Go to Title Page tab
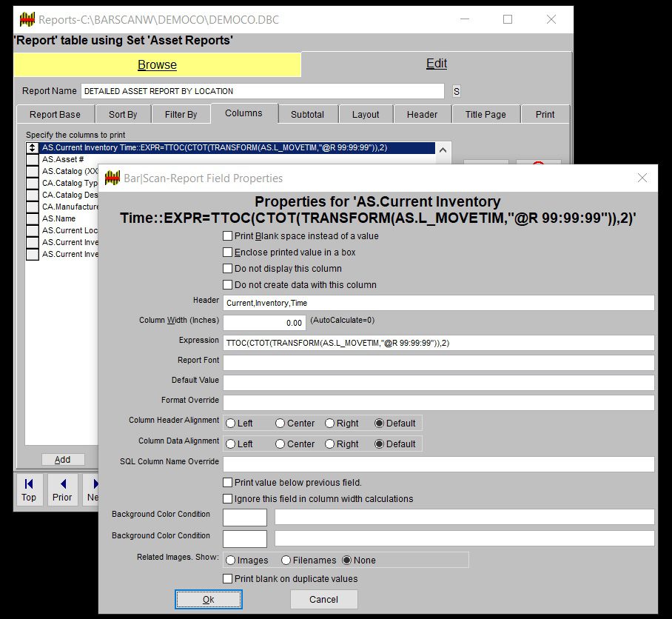 [x=485, y=115]
